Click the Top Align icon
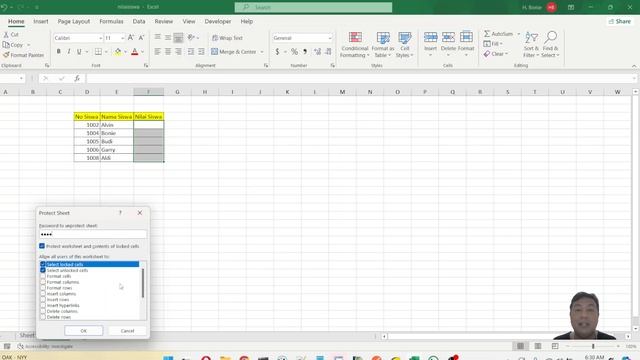Image resolution: width=640 pixels, height=360 pixels. coord(158,38)
